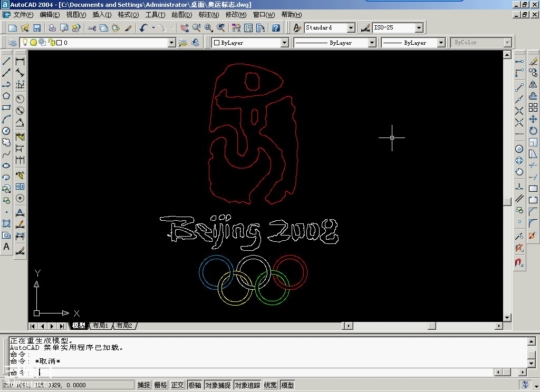
Task: Click drawing area vertical scrollbar up arrow
Action: [507, 54]
